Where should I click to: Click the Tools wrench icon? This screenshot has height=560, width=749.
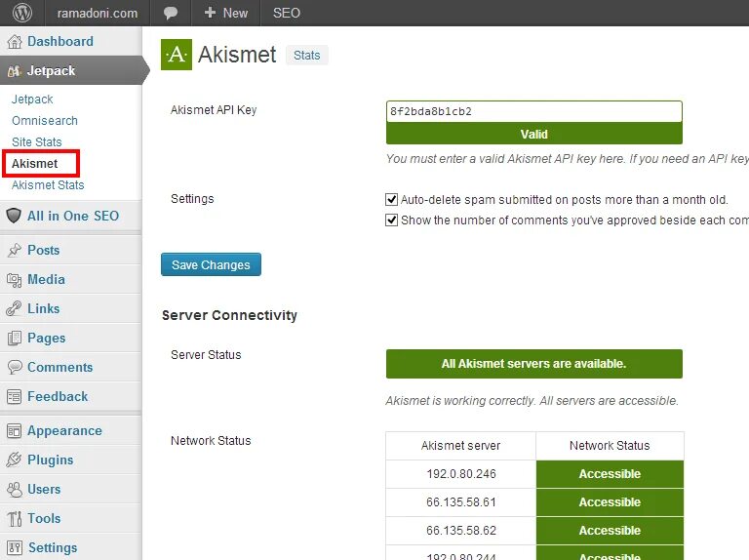tap(15, 518)
